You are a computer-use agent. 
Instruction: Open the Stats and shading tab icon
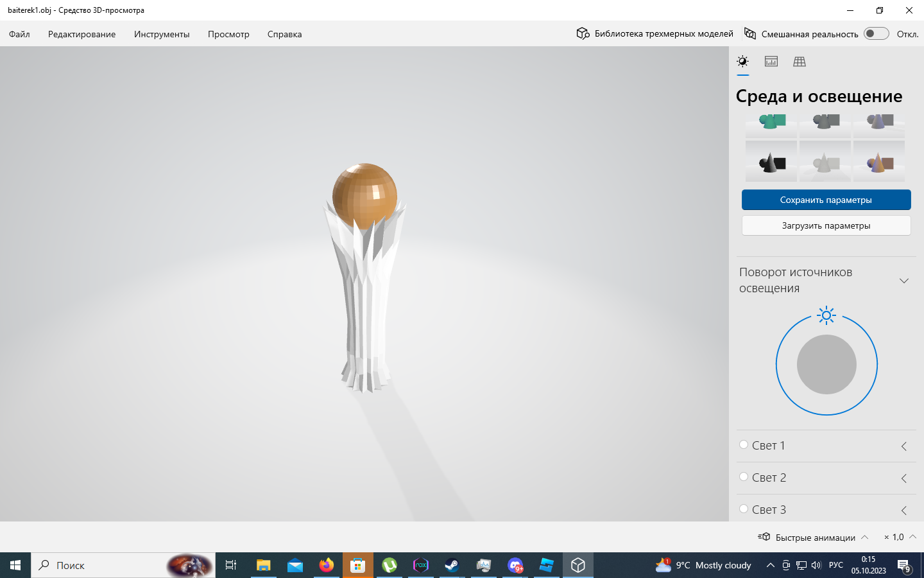(771, 62)
